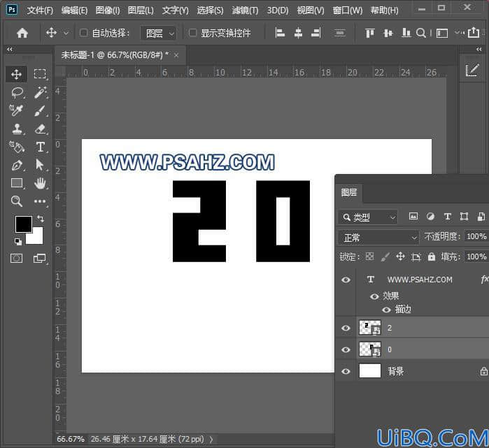Hide the WWW.PSAHZ.COM text layer

pyautogui.click(x=346, y=280)
